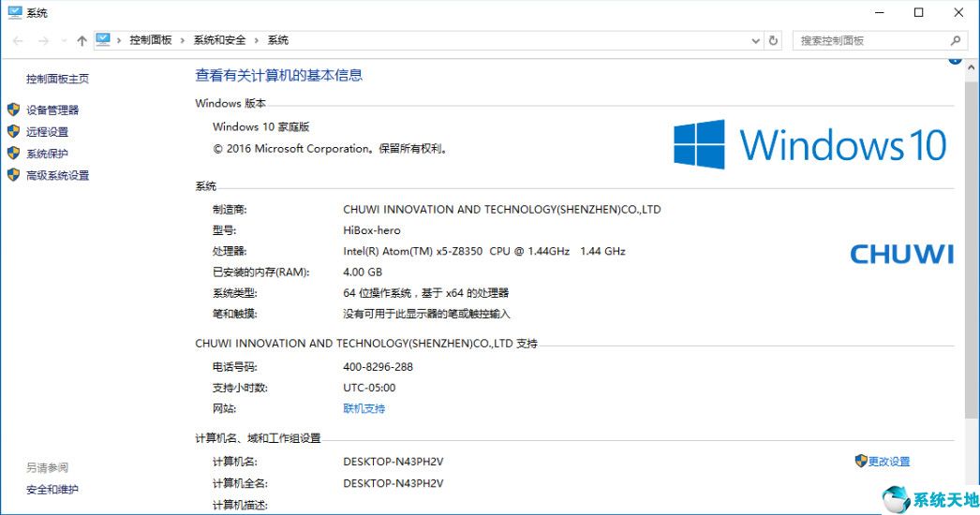The width and height of the screenshot is (980, 515).
Task: Expand the chevron after 控制面板
Action: pyautogui.click(x=183, y=40)
